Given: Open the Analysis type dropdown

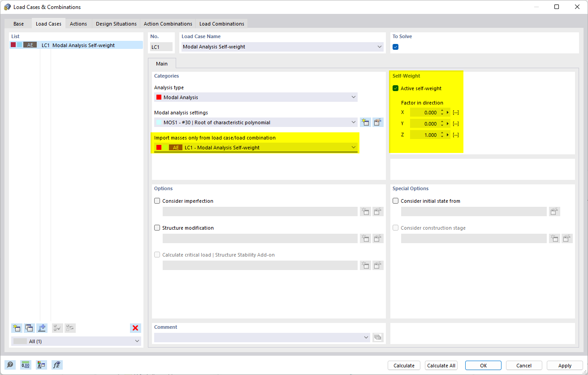Looking at the screenshot, I should [x=354, y=97].
